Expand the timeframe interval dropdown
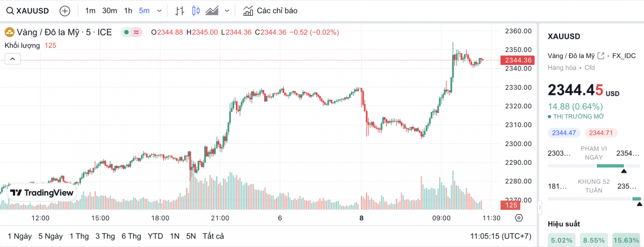Image resolution: width=644 pixels, height=247 pixels. tap(160, 11)
